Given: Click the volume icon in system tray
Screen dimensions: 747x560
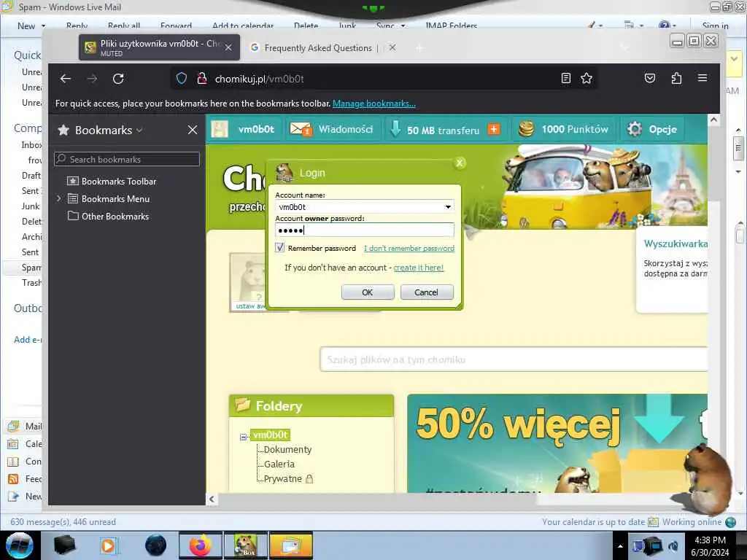Looking at the screenshot, I should [673, 546].
